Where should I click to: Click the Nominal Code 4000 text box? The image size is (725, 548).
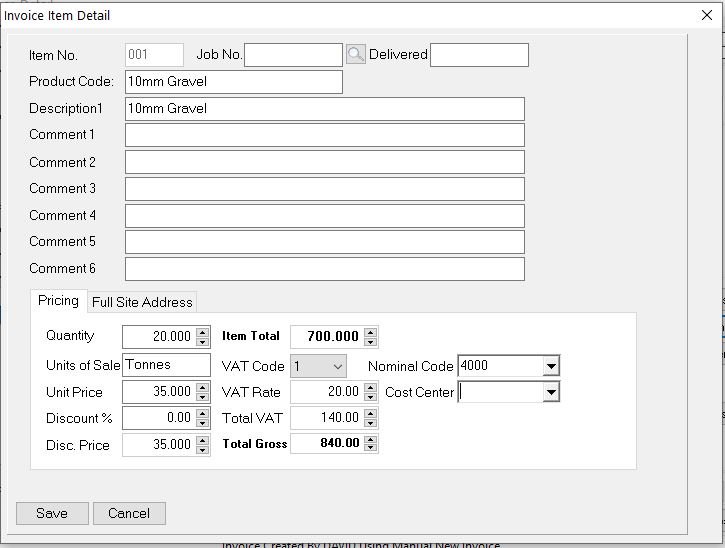pos(501,366)
